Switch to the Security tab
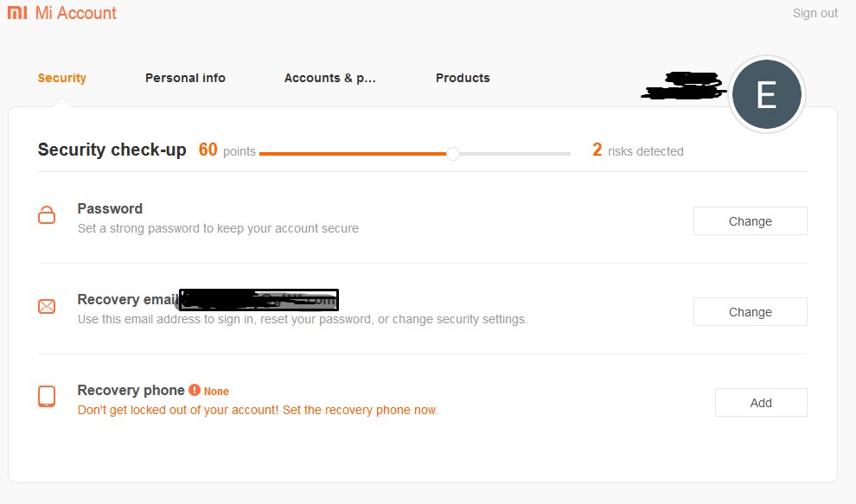The image size is (856, 504). click(x=62, y=78)
